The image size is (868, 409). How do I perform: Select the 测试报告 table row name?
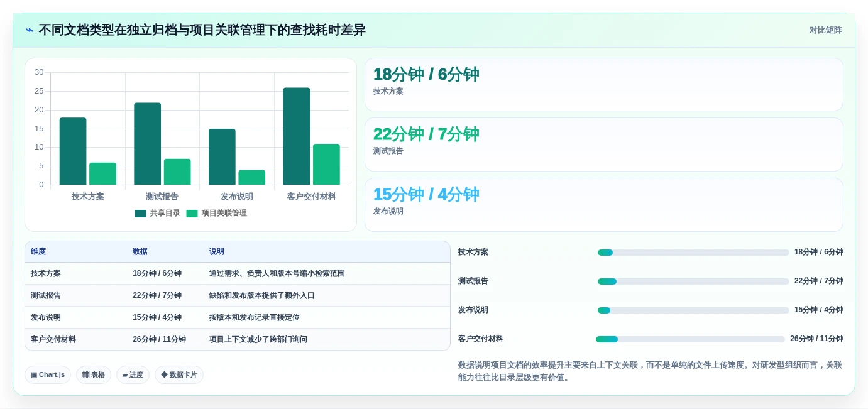pyautogui.click(x=46, y=295)
